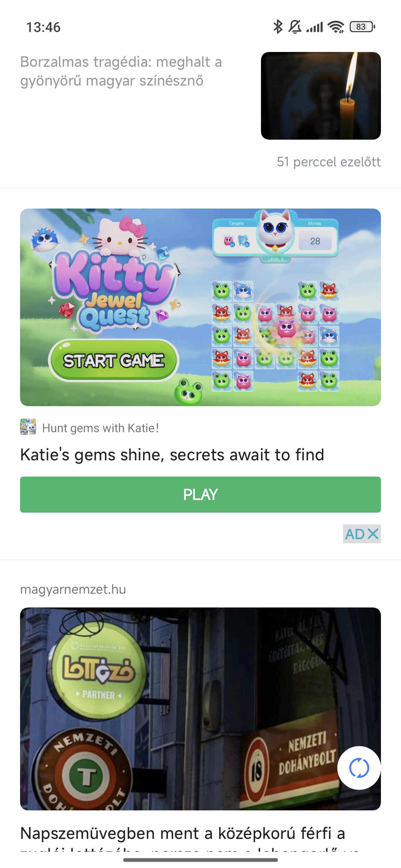This screenshot has height=868, width=401.
Task: Tap the Wi-Fi status icon
Action: (x=336, y=27)
